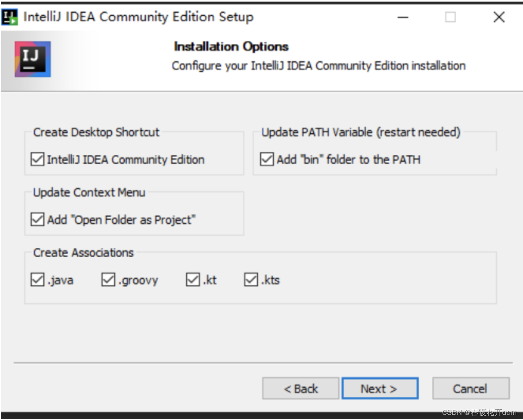Image resolution: width=523 pixels, height=420 pixels.
Task: Click the Update PATH Variable group label
Action: pyautogui.click(x=361, y=132)
